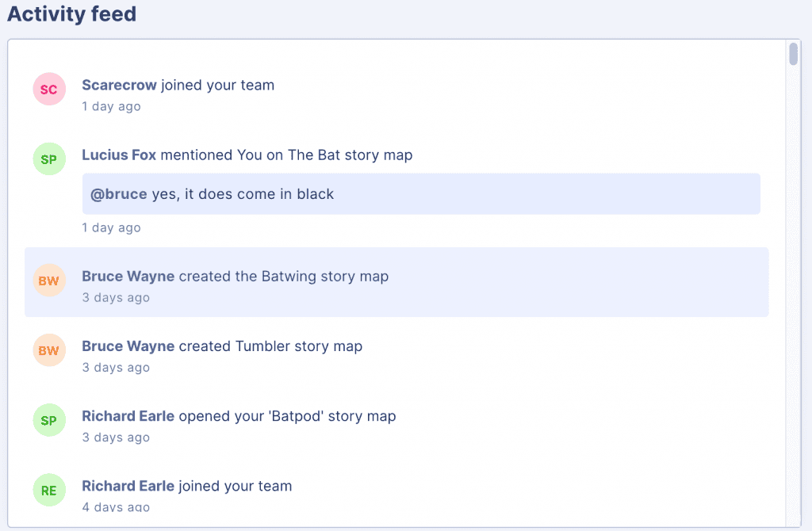Open the 'Batpod' story map activity
This screenshot has height=531, width=812.
[396, 422]
